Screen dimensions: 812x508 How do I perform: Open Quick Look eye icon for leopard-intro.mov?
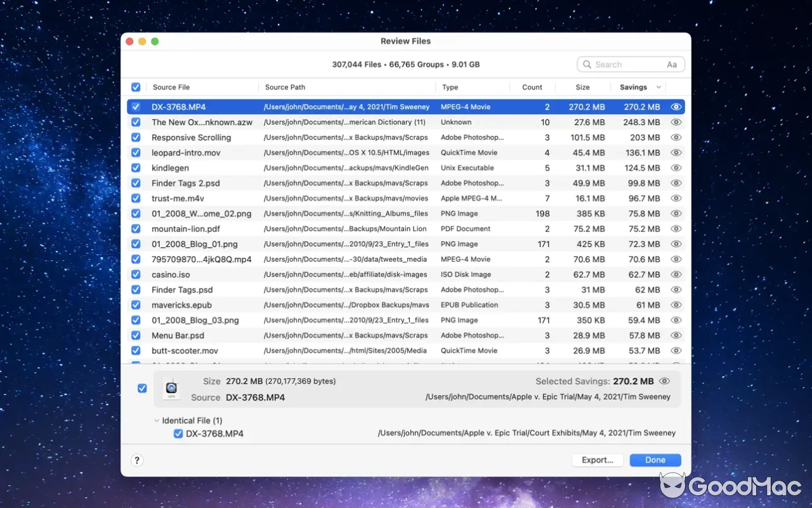[676, 152]
